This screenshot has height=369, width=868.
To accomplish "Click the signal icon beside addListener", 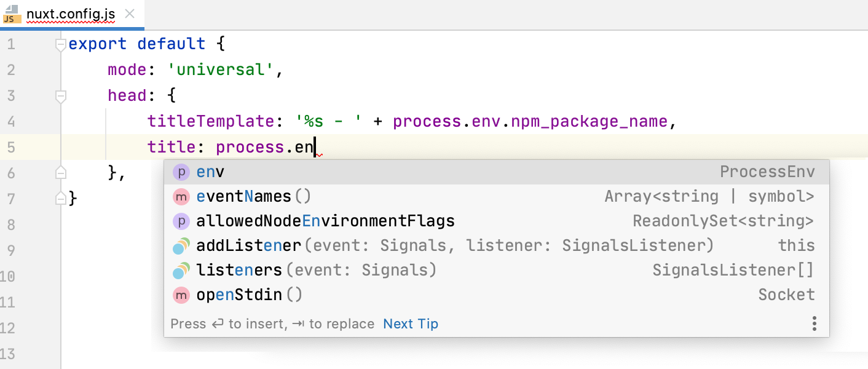I will click(181, 245).
